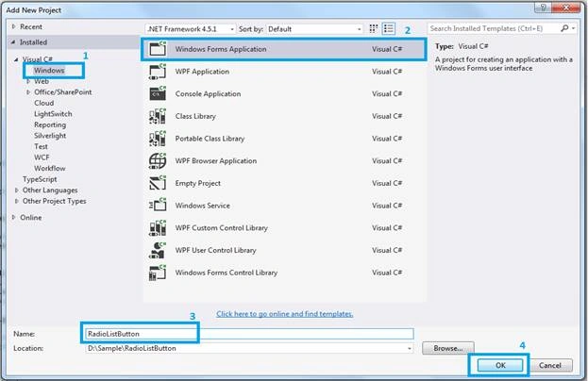Select the Console Application template name
The image size is (588, 381).
click(209, 94)
